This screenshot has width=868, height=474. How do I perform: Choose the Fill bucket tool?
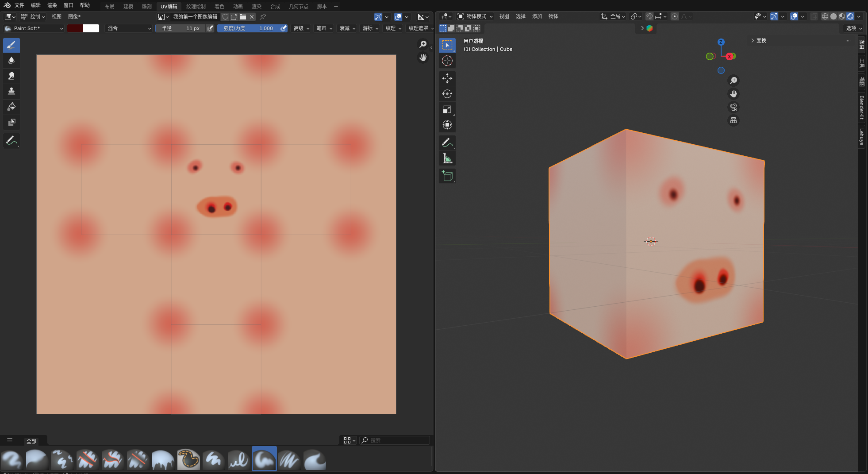point(12,107)
